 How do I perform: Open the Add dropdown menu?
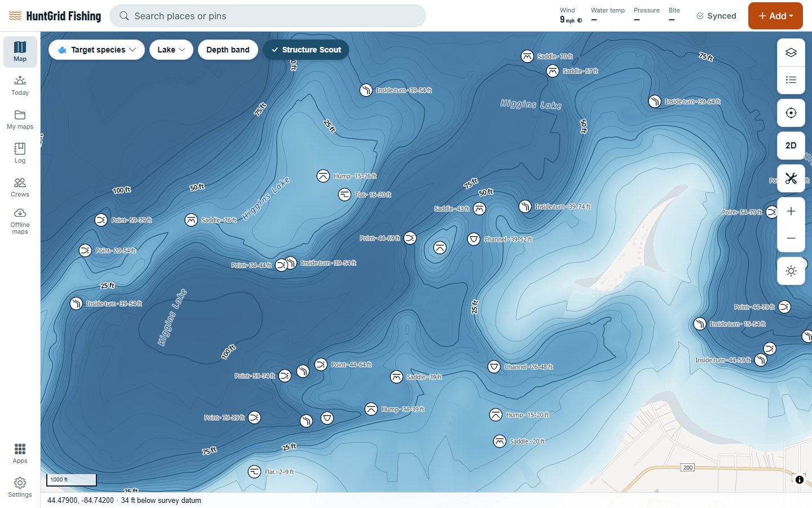[x=775, y=16]
